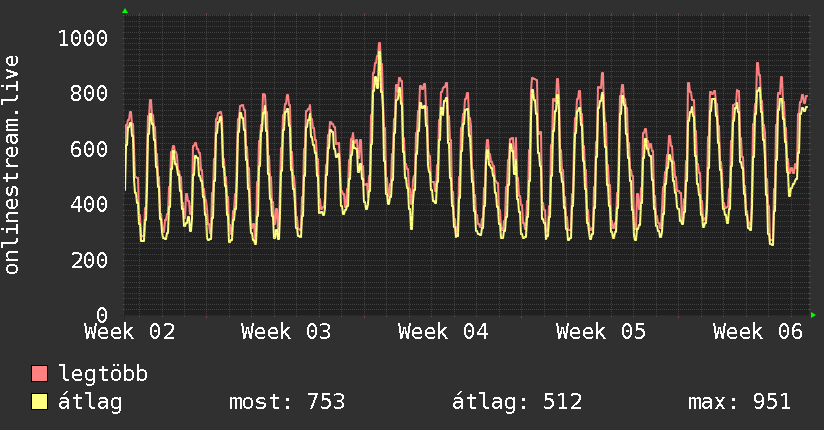The height and width of the screenshot is (430, 824).
Task: Click the átlag legend label
Action: pyautogui.click(x=90, y=402)
